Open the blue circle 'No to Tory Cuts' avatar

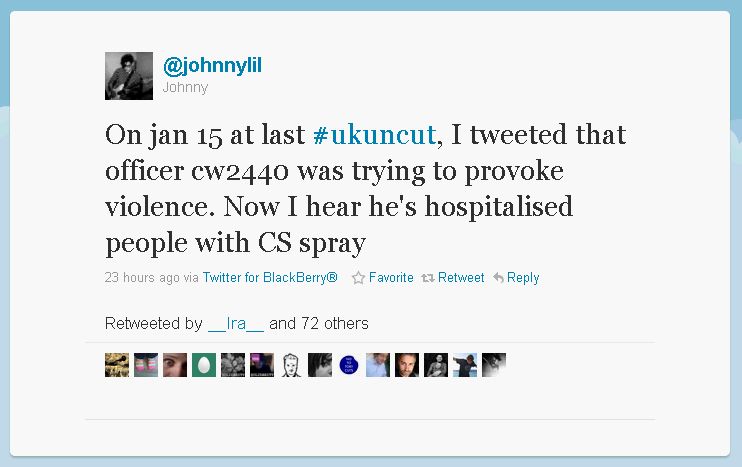click(x=349, y=365)
